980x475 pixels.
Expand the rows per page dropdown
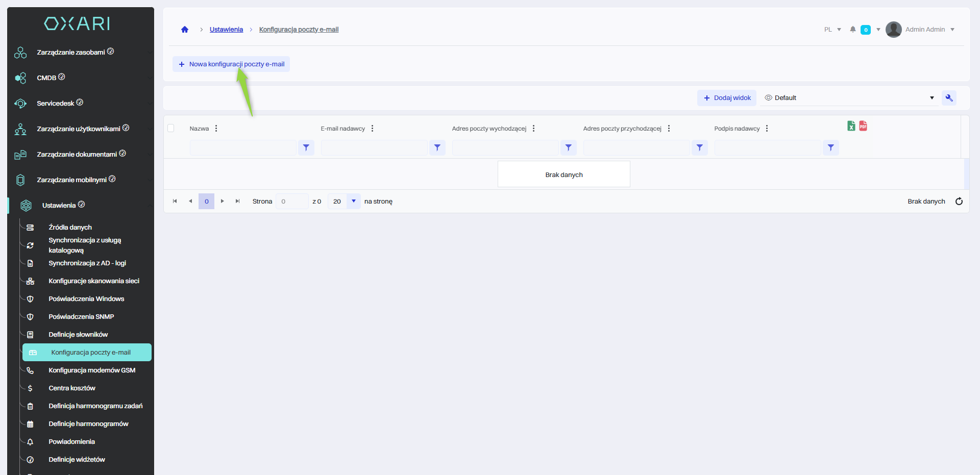[353, 202]
